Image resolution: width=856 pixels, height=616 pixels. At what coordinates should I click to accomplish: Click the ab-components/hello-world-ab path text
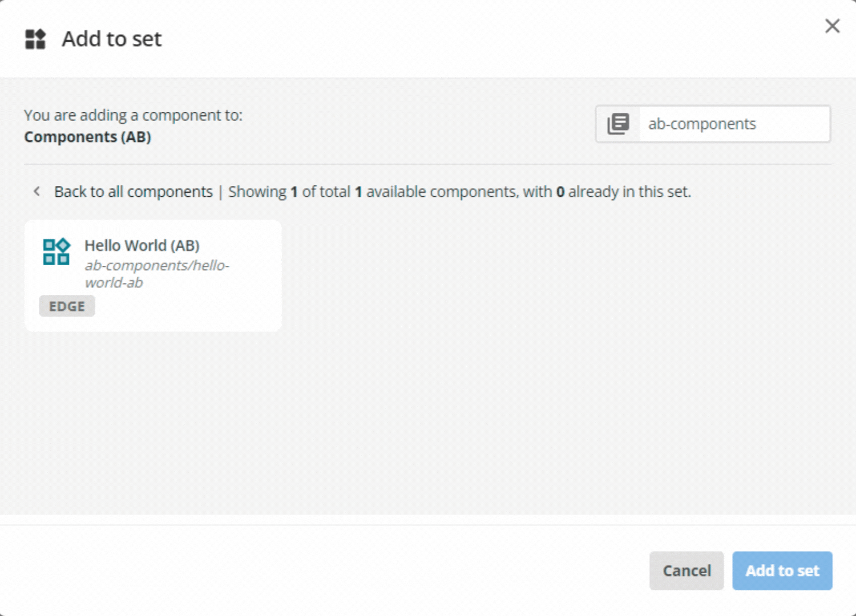click(156, 274)
